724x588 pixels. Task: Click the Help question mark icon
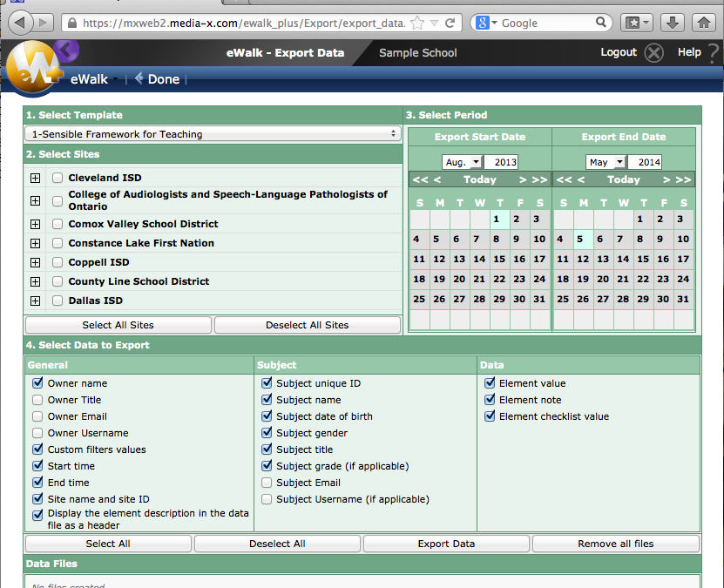pos(714,53)
